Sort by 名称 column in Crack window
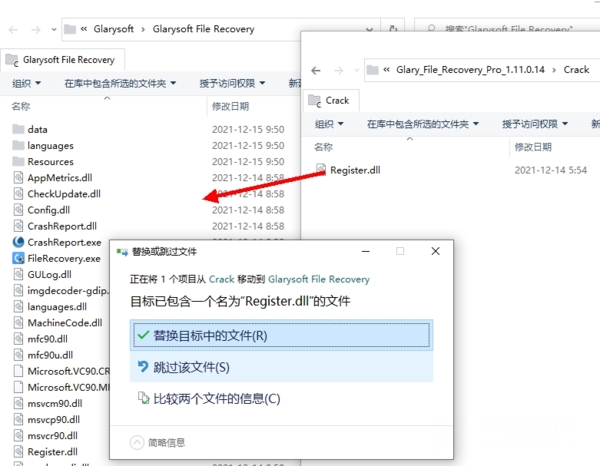Image resolution: width=600 pixels, height=466 pixels. point(323,147)
